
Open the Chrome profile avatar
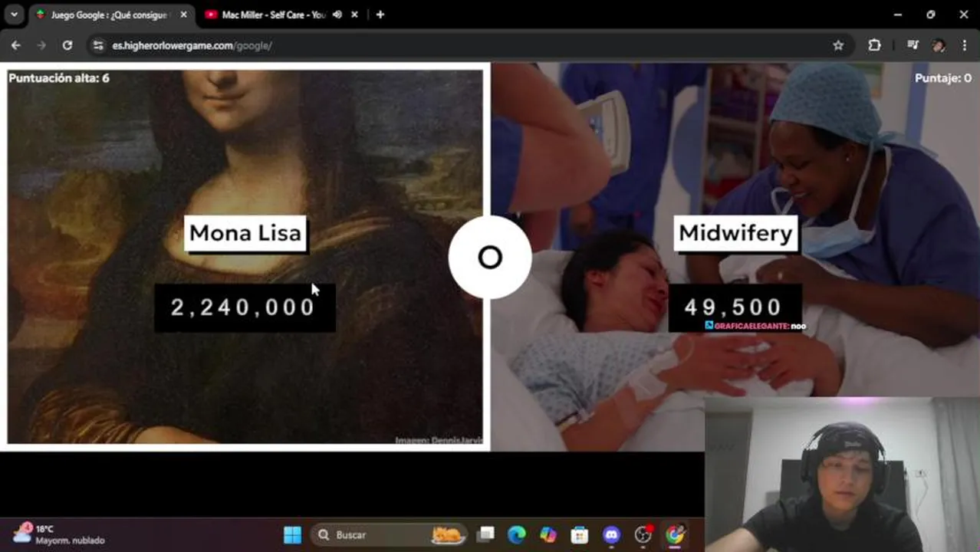(939, 45)
